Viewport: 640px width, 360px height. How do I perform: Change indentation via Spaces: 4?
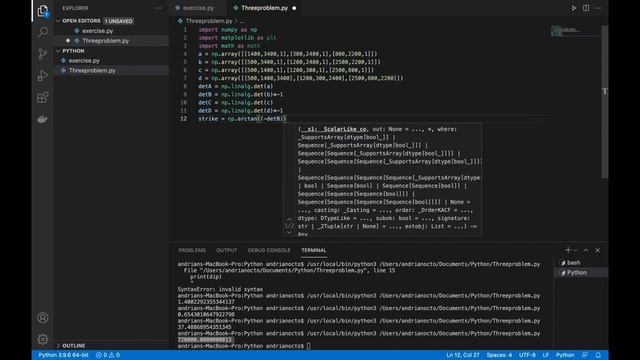499,355
